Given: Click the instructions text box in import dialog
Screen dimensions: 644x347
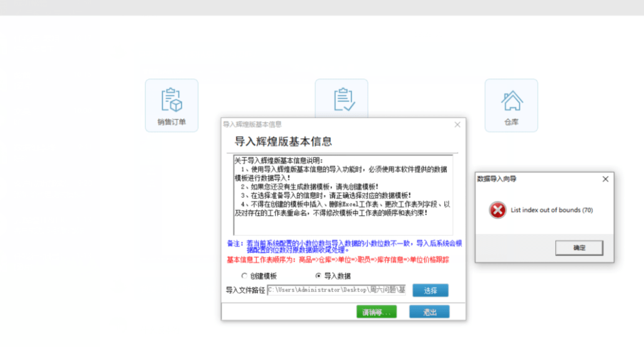Looking at the screenshot, I should (343, 195).
